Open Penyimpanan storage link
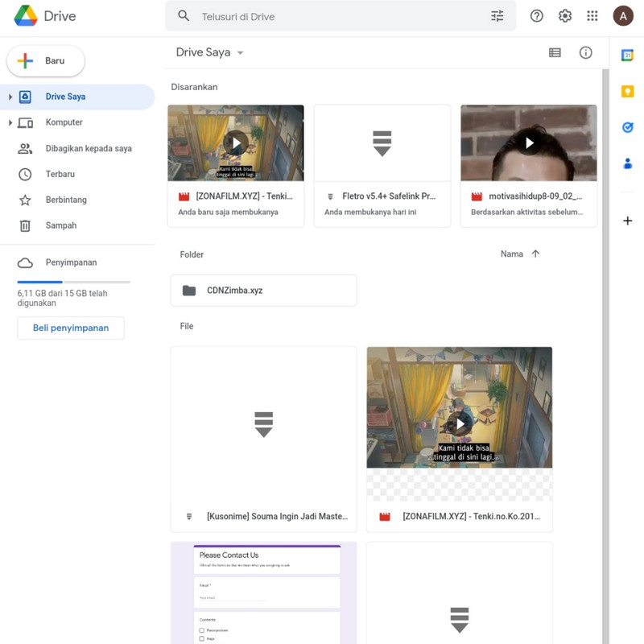 pos(71,262)
